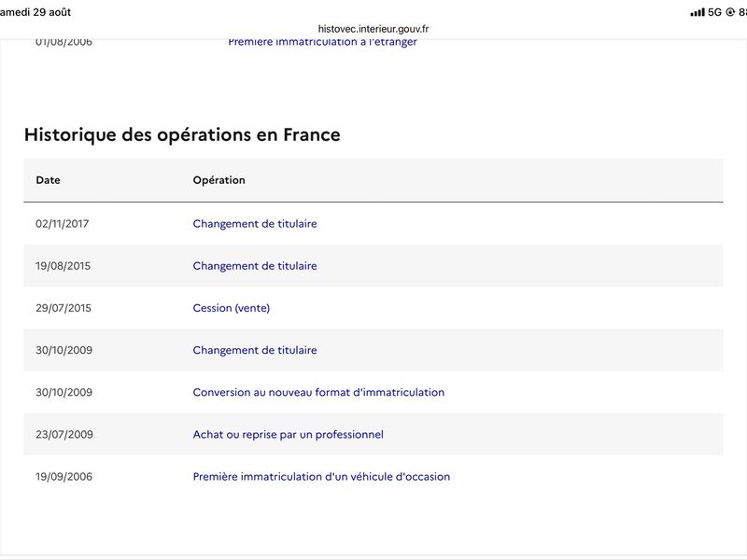Screen dimensions: 747x560
Task: Select Première immatriculation d'un véhicule d'occasion
Action: tap(321, 477)
